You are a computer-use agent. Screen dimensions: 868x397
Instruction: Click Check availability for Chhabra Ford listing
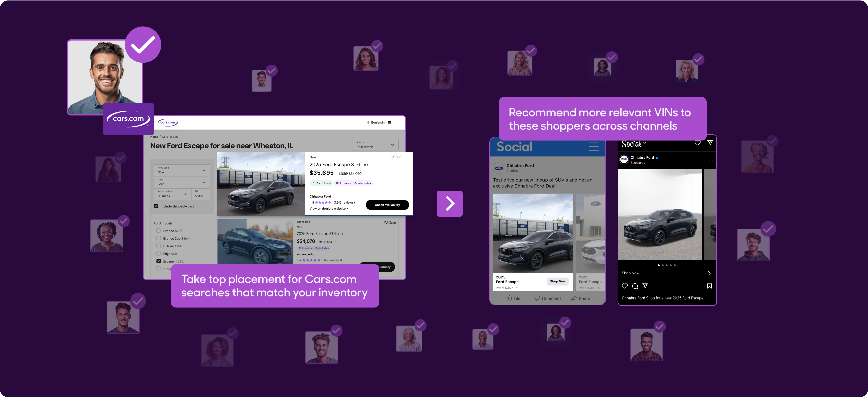[387, 205]
